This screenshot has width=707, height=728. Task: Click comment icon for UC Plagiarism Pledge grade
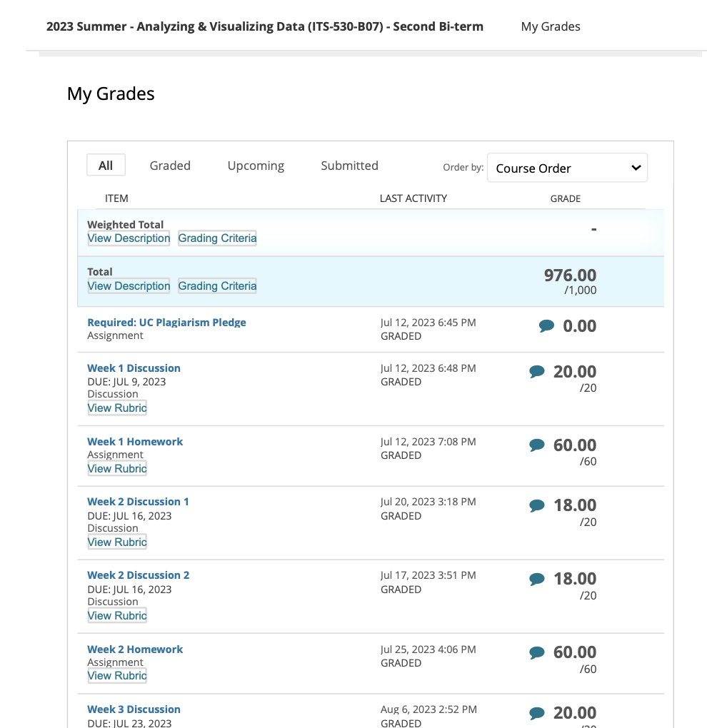click(546, 326)
